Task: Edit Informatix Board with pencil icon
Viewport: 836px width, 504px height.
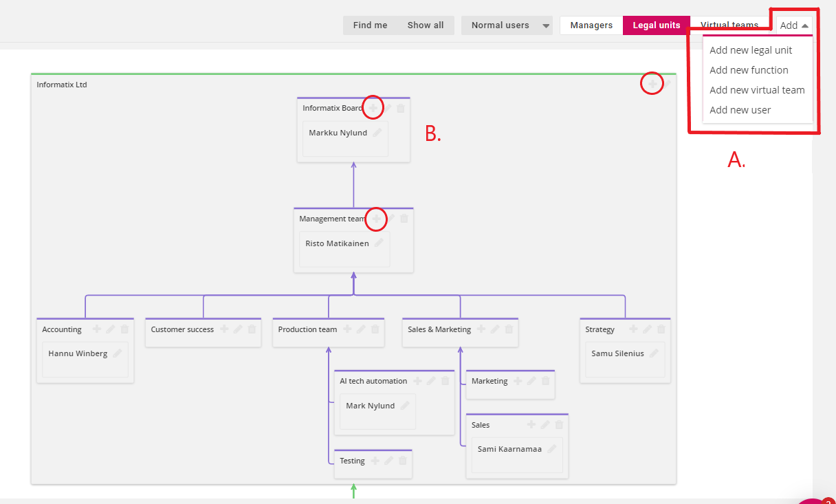Action: click(387, 108)
